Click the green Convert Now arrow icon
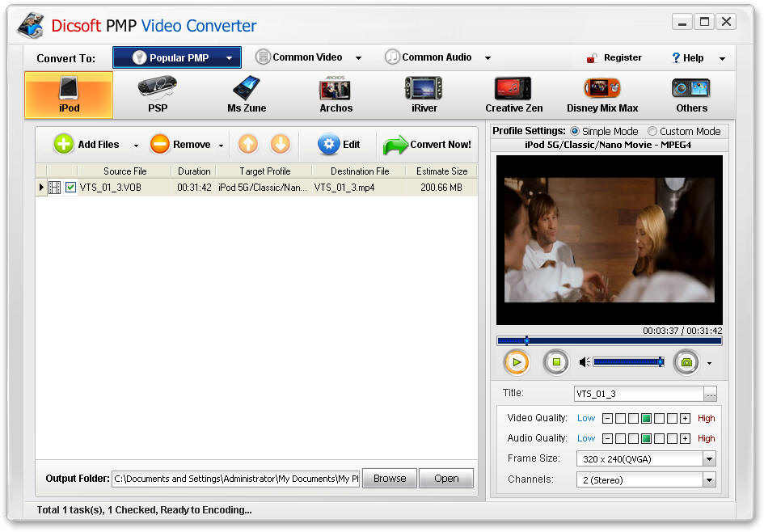This screenshot has height=532, width=764. [395, 145]
